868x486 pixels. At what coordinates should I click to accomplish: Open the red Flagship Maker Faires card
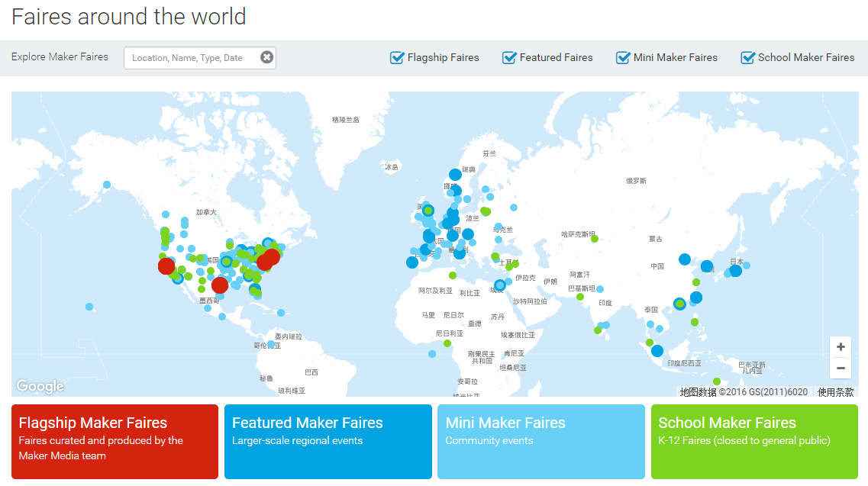click(115, 441)
